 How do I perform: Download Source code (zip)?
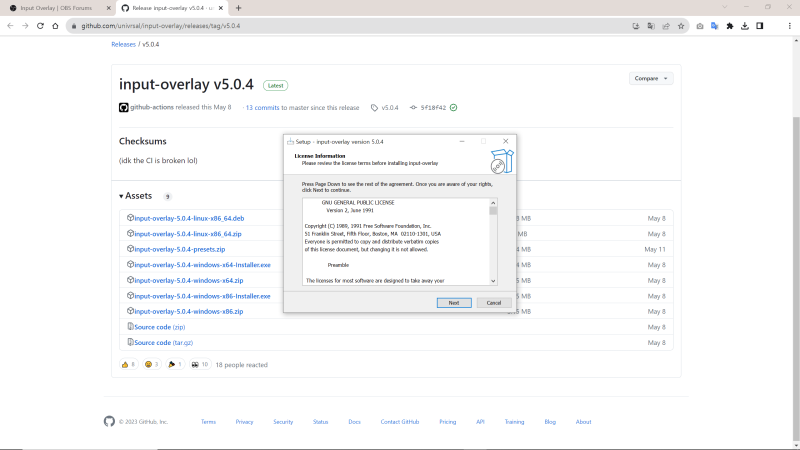tap(159, 327)
